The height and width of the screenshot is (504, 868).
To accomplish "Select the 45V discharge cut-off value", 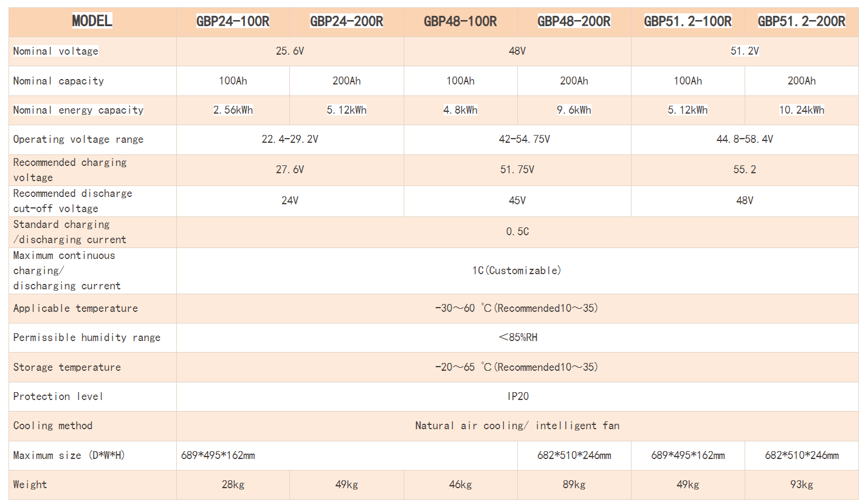I will (x=517, y=201).
